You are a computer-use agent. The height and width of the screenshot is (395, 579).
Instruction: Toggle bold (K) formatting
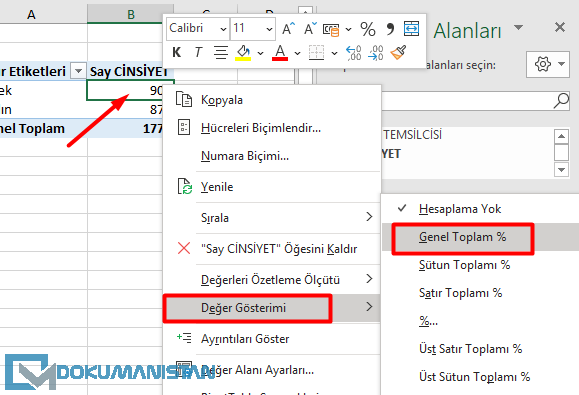click(x=177, y=52)
